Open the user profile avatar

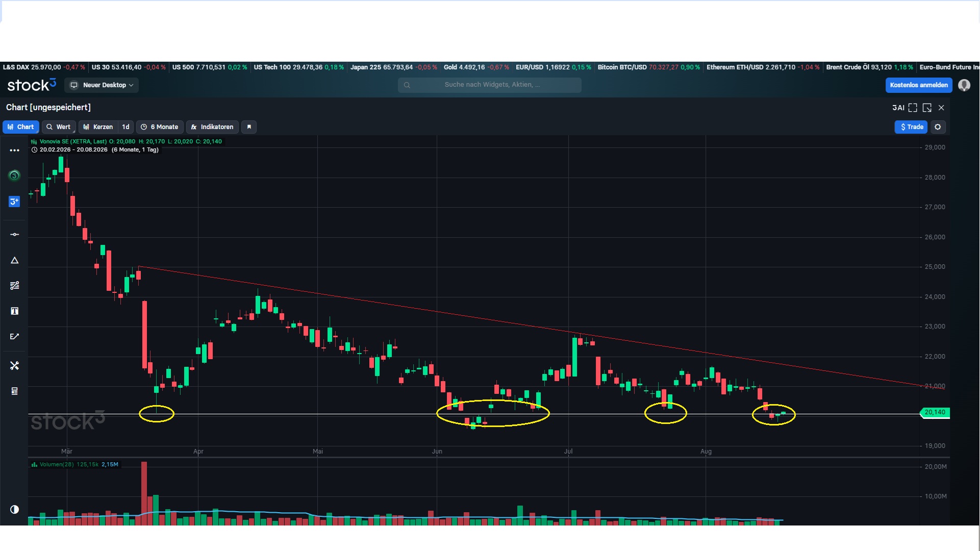(x=964, y=85)
